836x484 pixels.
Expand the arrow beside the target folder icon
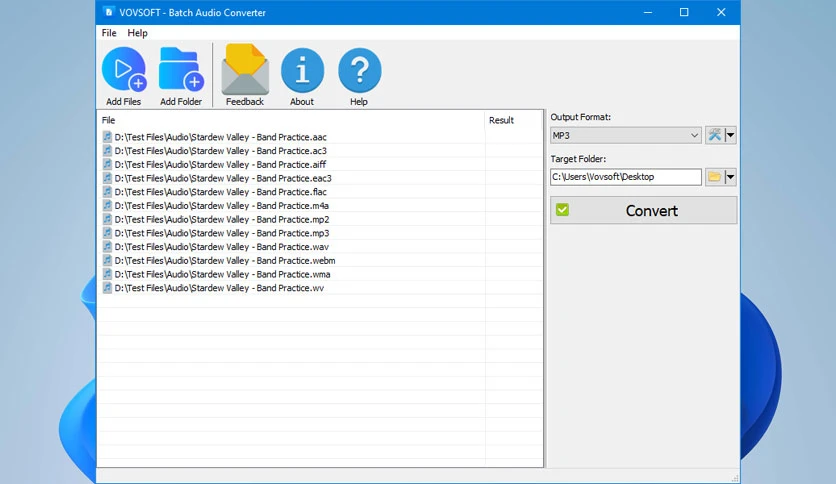click(730, 177)
